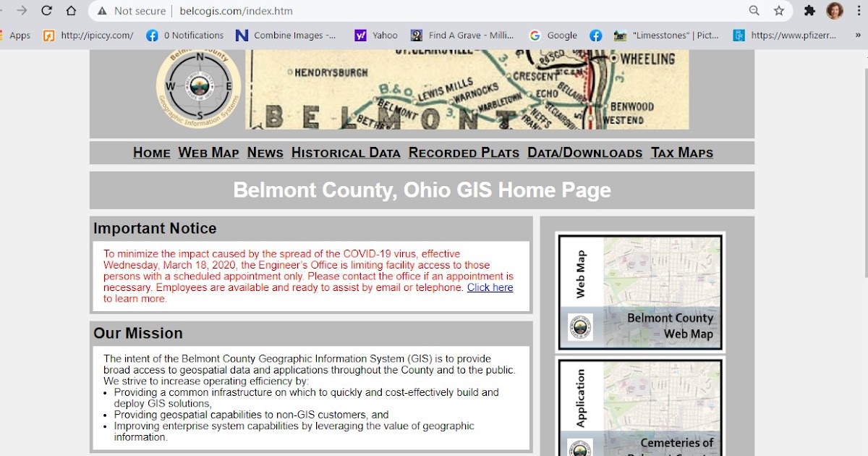Open Historical Data nav item
Screen dimensions: 868x456
click(346, 153)
